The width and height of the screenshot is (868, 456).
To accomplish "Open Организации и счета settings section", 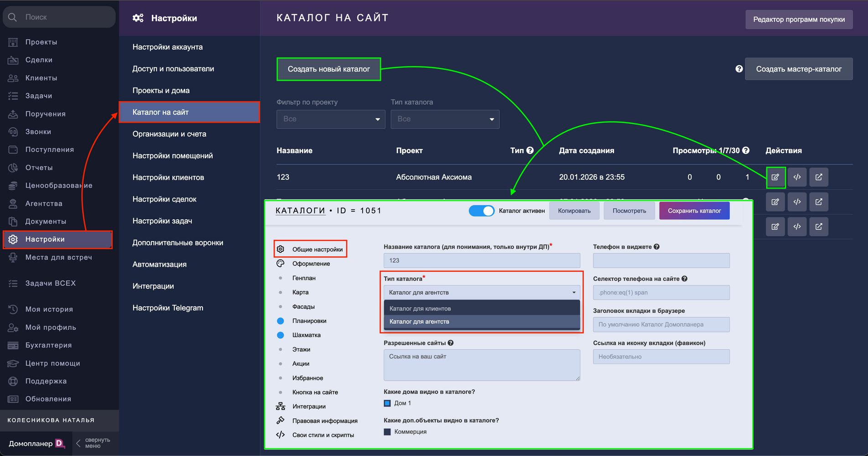I will (169, 134).
